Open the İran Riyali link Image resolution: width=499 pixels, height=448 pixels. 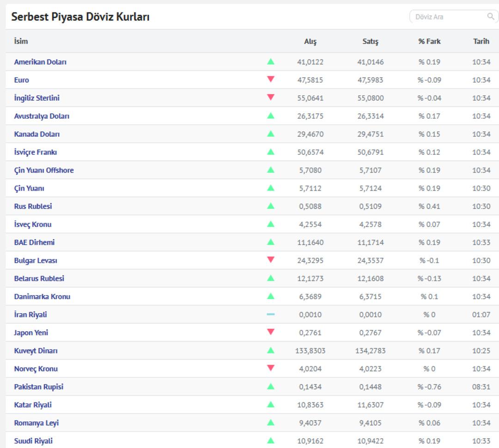pyautogui.click(x=30, y=315)
